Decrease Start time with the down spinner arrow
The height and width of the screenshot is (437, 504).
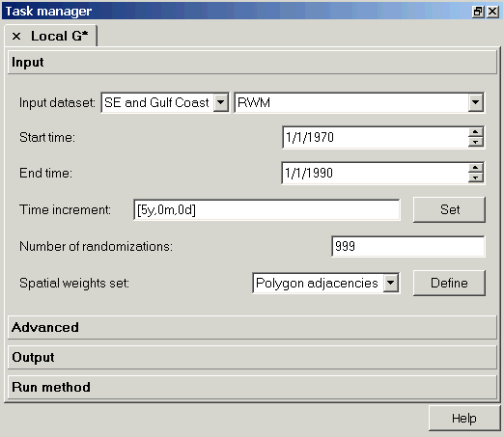(476, 142)
